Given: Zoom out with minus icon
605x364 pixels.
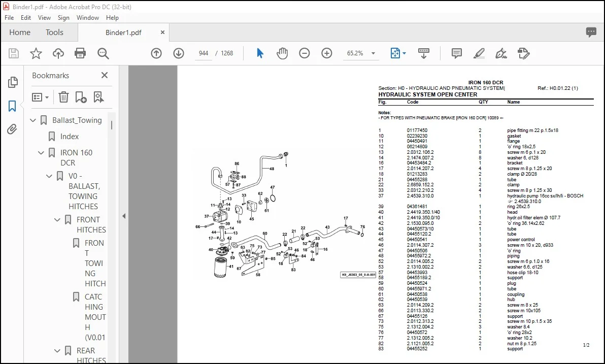Looking at the screenshot, I should coord(305,53).
